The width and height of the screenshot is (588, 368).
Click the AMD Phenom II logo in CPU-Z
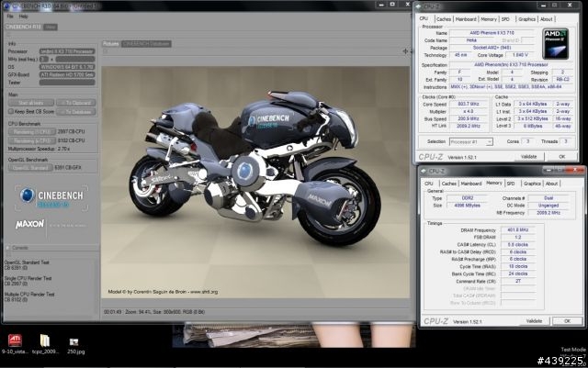(x=556, y=43)
